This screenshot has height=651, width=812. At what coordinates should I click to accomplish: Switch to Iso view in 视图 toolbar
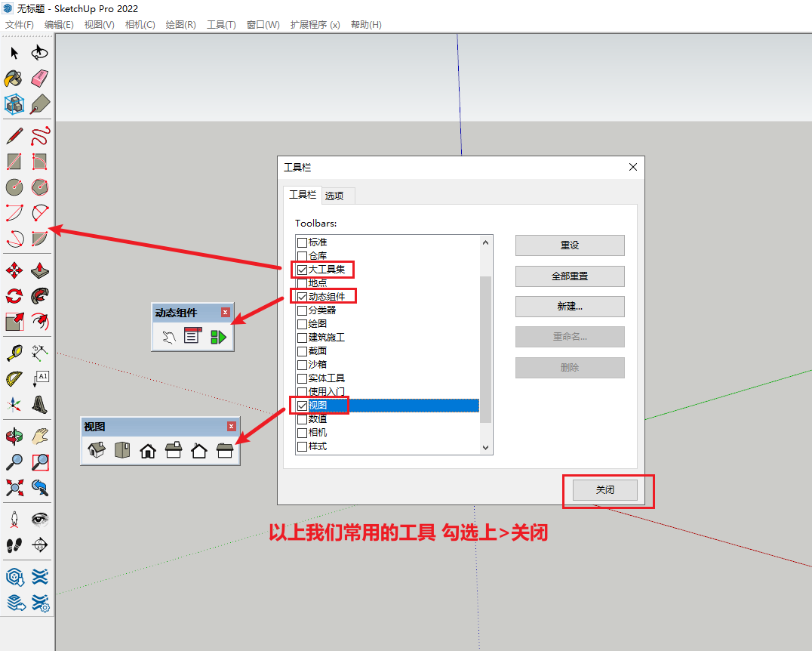click(97, 451)
